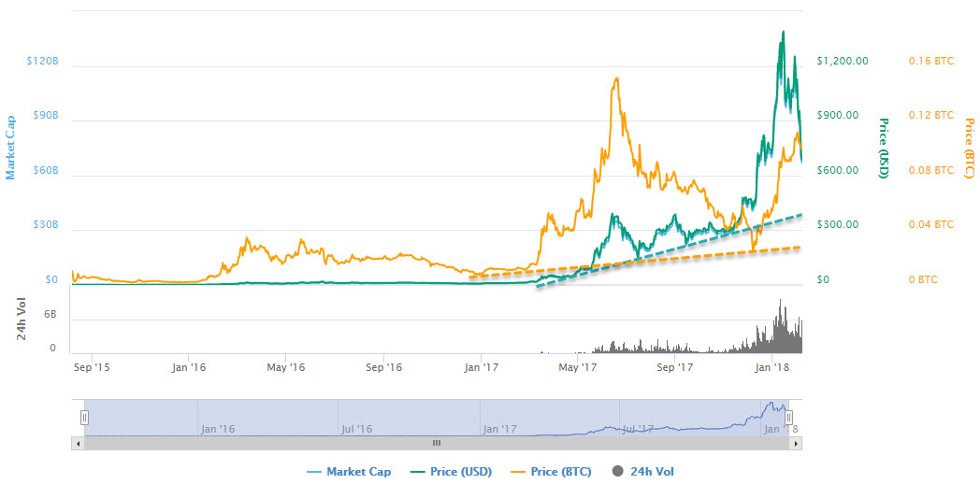
Task: Click the Jan '17 x-axis label
Action: tap(480, 368)
